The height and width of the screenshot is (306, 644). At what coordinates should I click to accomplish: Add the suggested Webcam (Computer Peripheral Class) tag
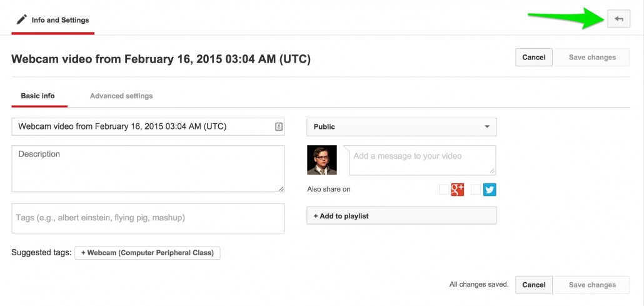point(148,253)
